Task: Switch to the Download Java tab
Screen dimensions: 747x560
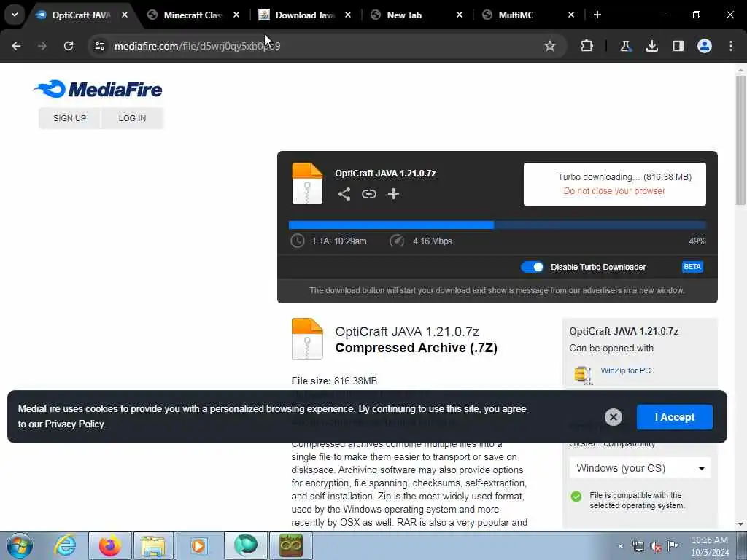Action: tap(305, 15)
